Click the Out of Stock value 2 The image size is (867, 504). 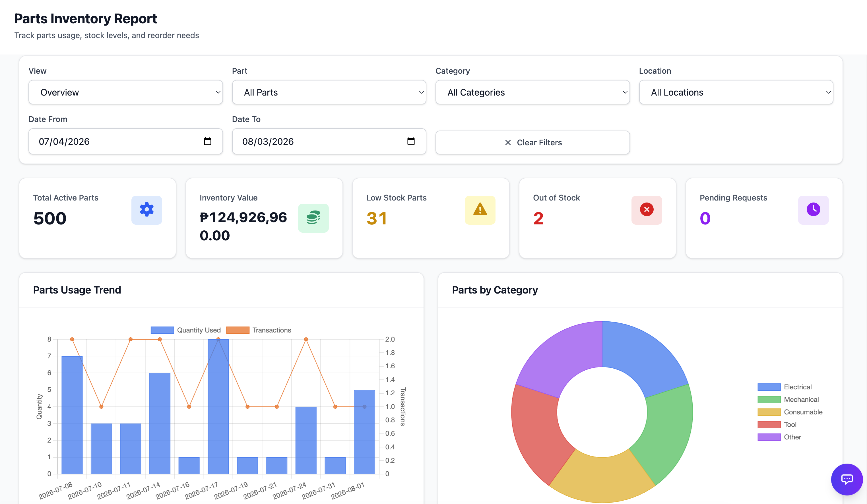pos(538,218)
